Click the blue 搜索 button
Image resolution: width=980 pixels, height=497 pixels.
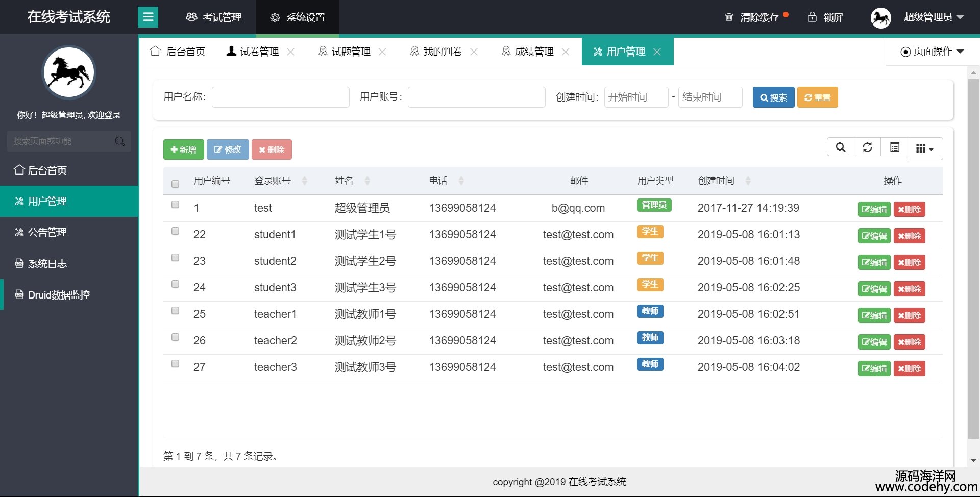[773, 97]
